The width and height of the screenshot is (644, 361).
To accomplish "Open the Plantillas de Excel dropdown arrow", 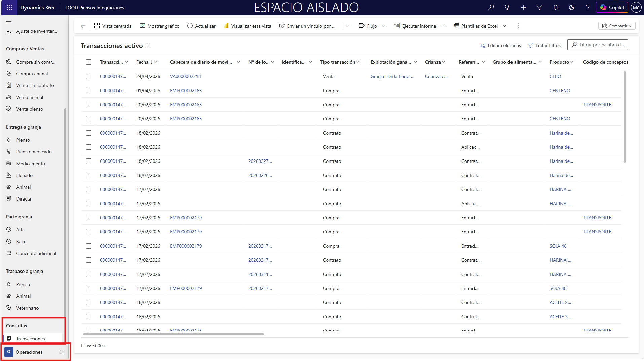I will point(504,26).
